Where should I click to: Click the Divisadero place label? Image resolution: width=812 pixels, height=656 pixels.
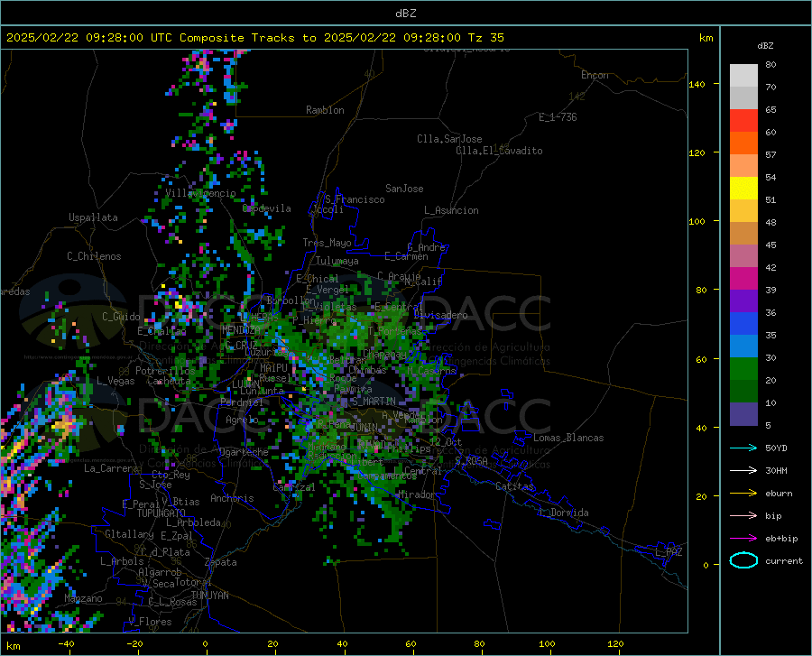(x=440, y=315)
